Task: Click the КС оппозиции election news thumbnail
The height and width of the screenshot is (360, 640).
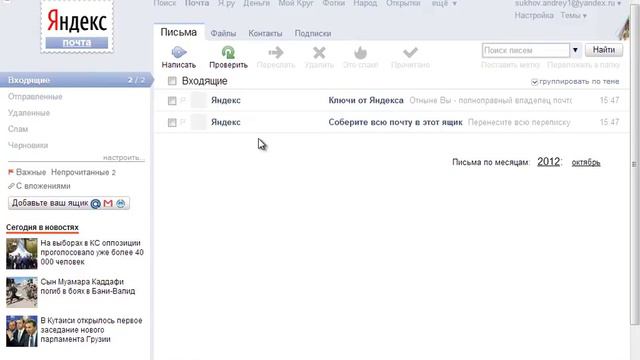Action: pos(22,253)
